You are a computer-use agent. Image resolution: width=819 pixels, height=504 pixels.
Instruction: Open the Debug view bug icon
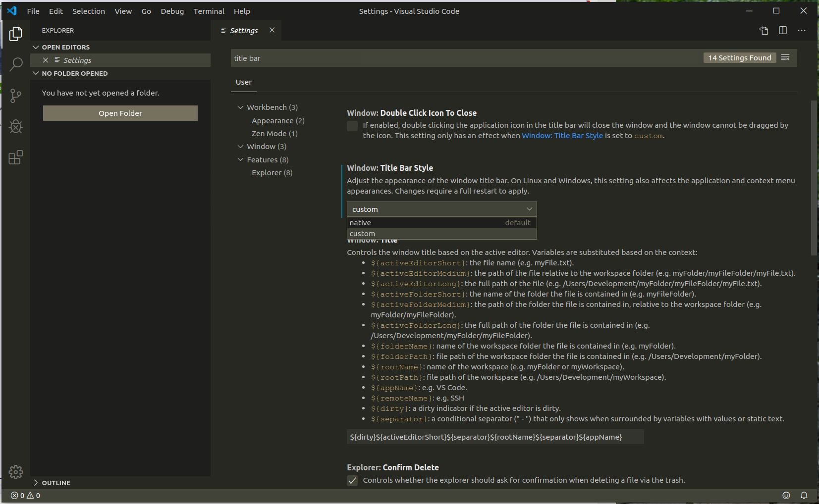pos(15,127)
